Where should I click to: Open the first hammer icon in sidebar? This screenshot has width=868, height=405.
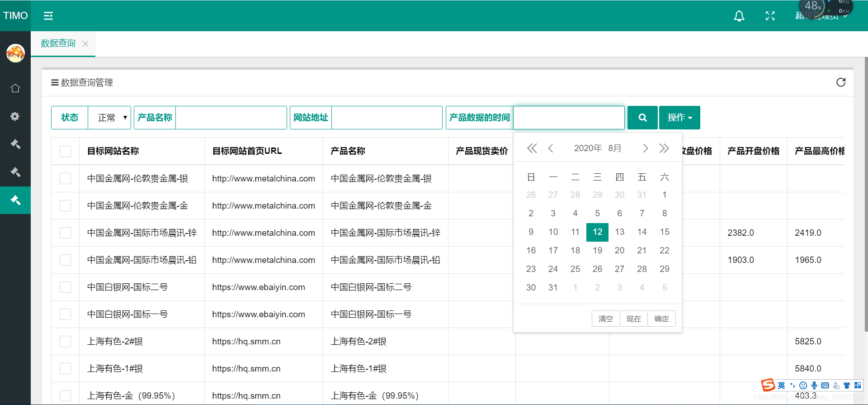click(15, 144)
